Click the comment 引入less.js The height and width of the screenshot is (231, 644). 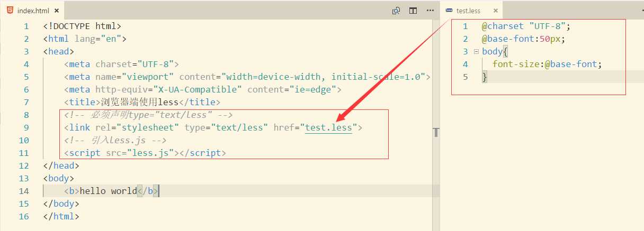(x=115, y=140)
